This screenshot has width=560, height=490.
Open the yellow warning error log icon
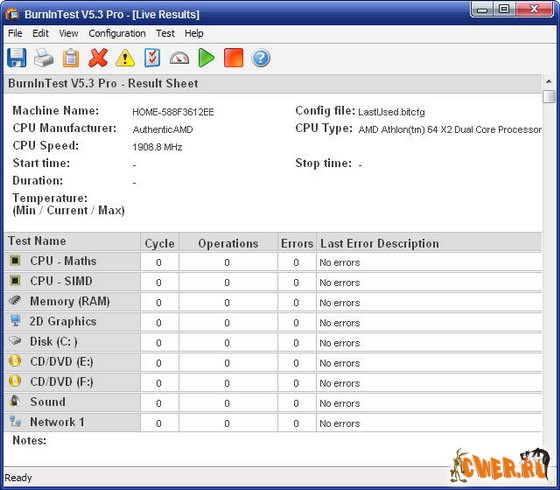tap(125, 58)
